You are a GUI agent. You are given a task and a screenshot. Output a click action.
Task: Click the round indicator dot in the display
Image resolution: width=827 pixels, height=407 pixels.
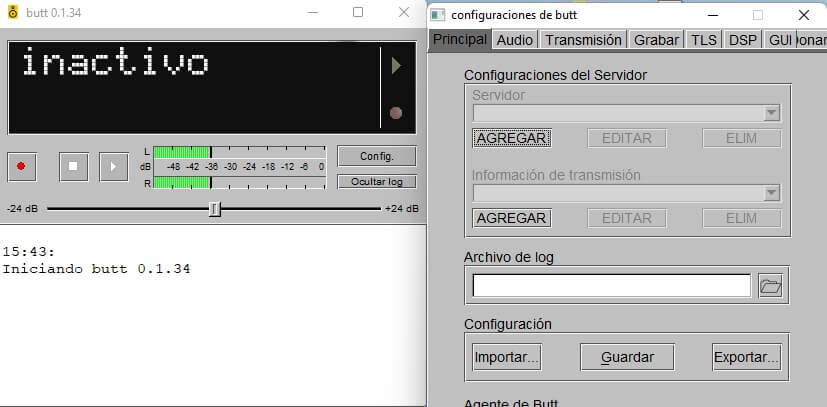pyautogui.click(x=396, y=113)
